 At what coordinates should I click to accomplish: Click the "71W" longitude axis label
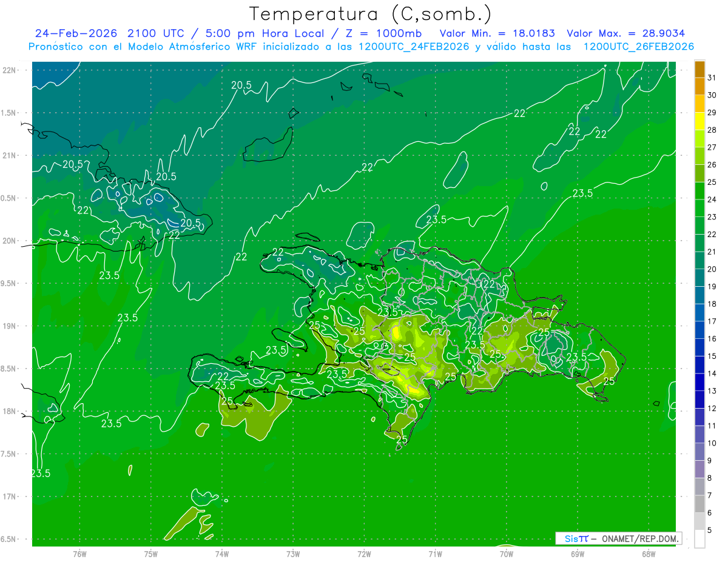pyautogui.click(x=435, y=554)
